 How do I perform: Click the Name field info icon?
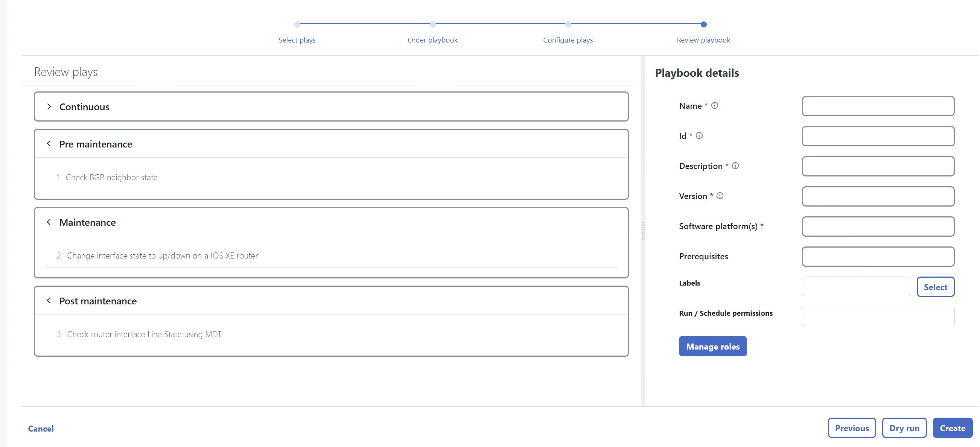pos(714,106)
